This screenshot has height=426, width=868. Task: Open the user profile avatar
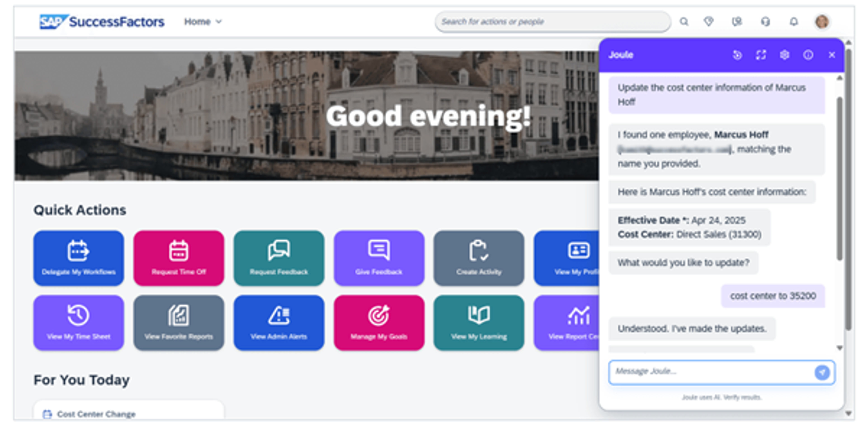[x=822, y=22]
